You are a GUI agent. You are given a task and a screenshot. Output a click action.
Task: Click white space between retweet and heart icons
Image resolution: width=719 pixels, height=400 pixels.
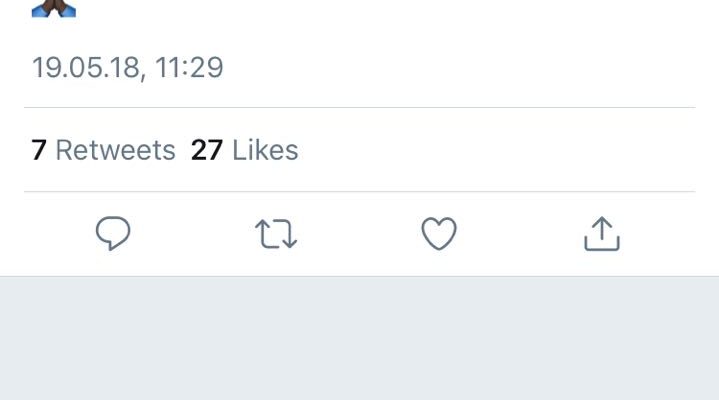tap(357, 234)
